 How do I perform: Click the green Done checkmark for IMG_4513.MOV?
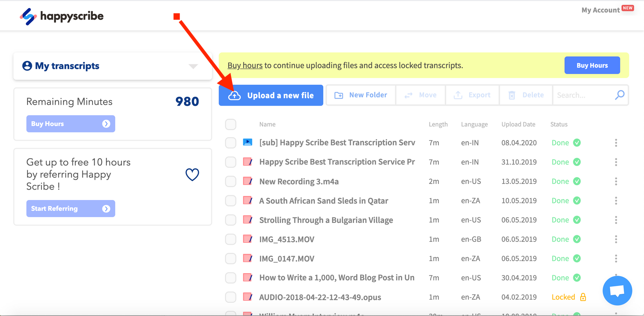point(577,239)
